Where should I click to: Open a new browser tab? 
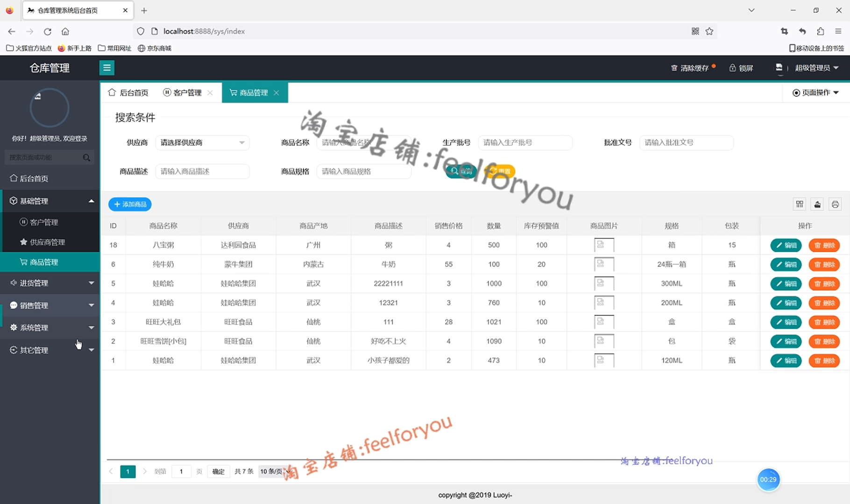coord(144,10)
